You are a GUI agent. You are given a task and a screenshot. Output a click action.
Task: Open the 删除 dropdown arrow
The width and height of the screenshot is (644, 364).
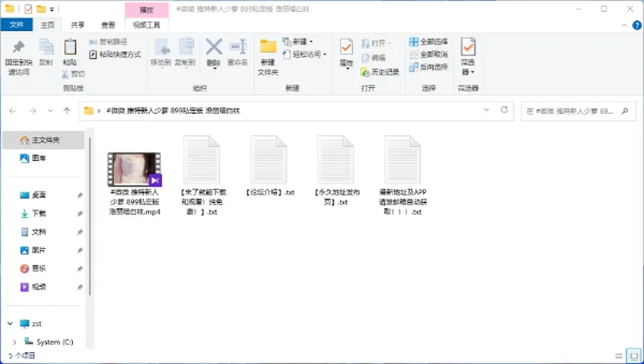click(x=214, y=69)
